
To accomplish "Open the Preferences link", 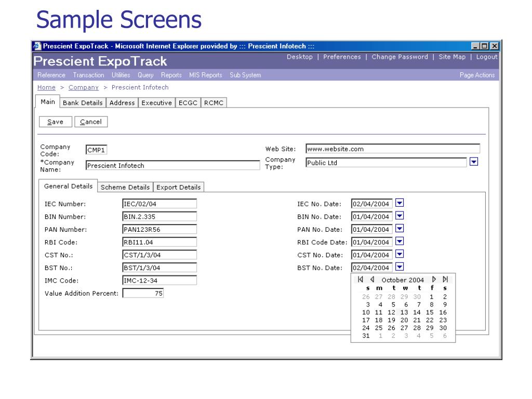I will (342, 57).
